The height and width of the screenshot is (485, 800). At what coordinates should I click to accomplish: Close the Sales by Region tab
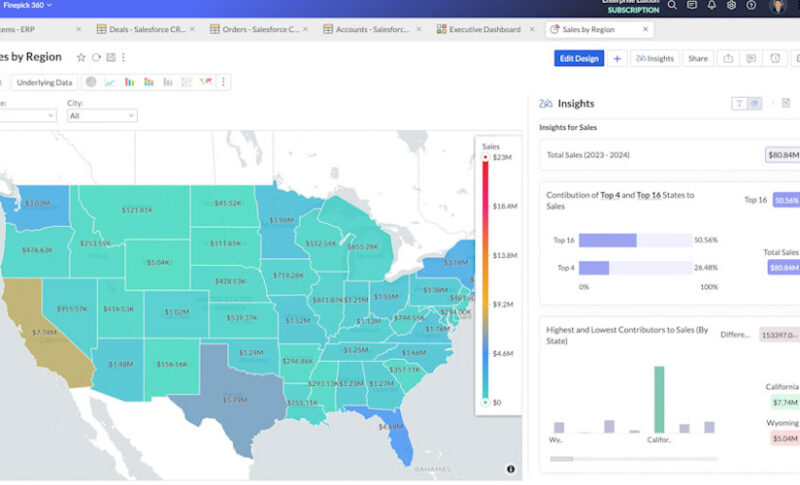point(645,30)
